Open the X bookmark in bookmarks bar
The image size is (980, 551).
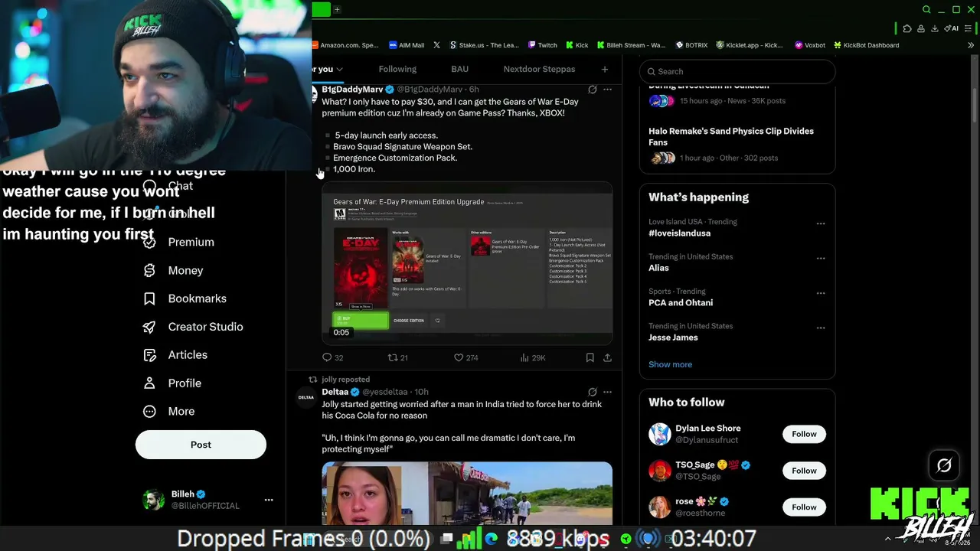(436, 45)
